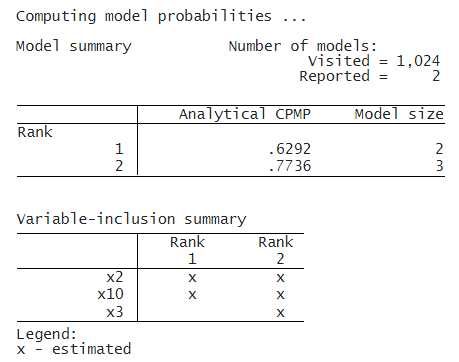Viewport: 459px width, 362px height.
Task: Click the Rank row label in the model table
Action: (x=35, y=132)
